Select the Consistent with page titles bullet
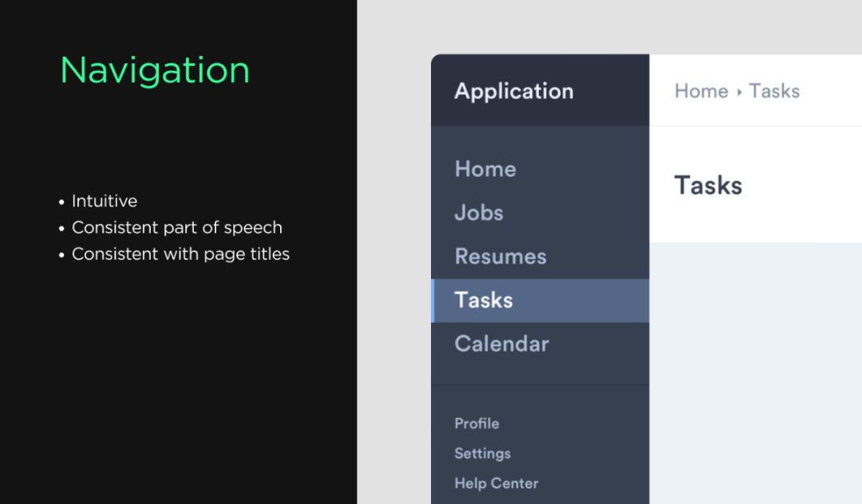Viewport: 862px width, 504px height. click(180, 254)
